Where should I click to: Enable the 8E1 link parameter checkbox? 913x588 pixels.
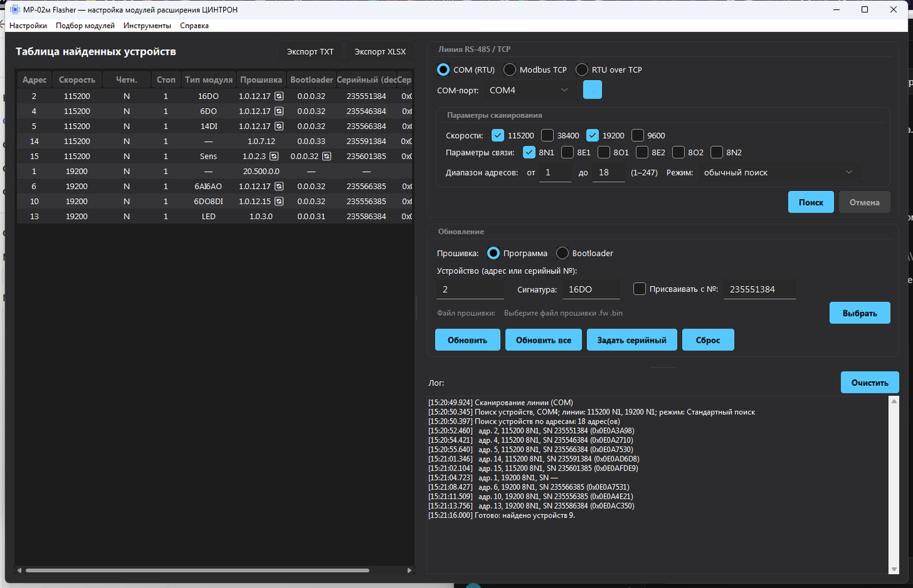[x=567, y=153]
